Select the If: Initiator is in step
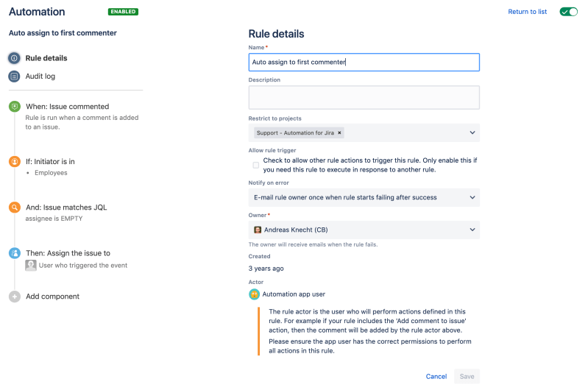The image size is (588, 390). tap(50, 162)
